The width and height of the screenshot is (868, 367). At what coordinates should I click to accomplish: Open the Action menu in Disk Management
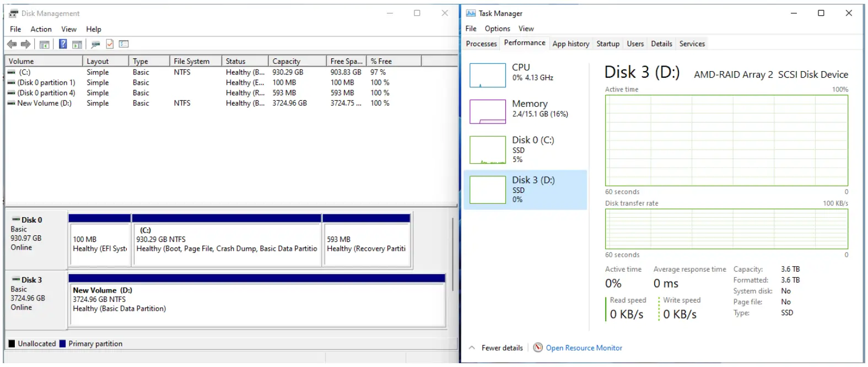click(x=41, y=29)
